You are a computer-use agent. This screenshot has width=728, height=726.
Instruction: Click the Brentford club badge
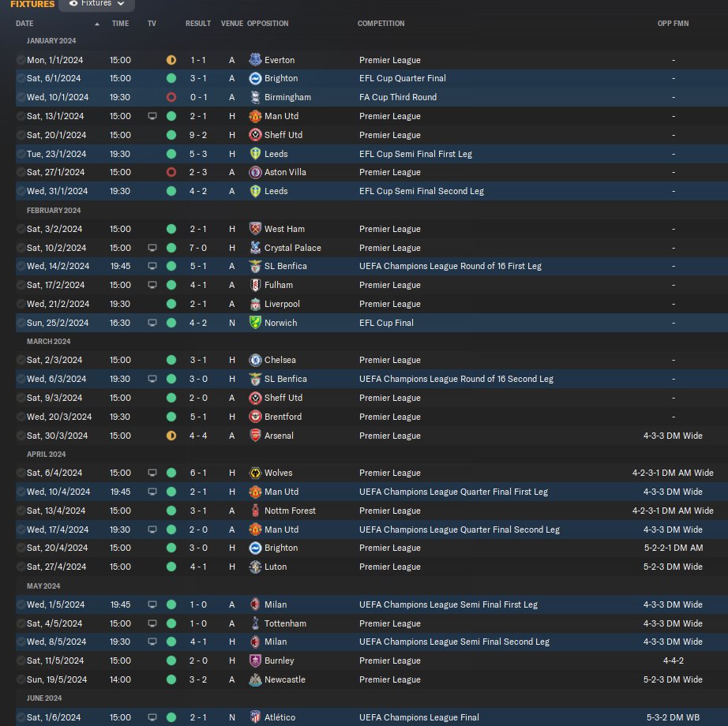coord(255,417)
